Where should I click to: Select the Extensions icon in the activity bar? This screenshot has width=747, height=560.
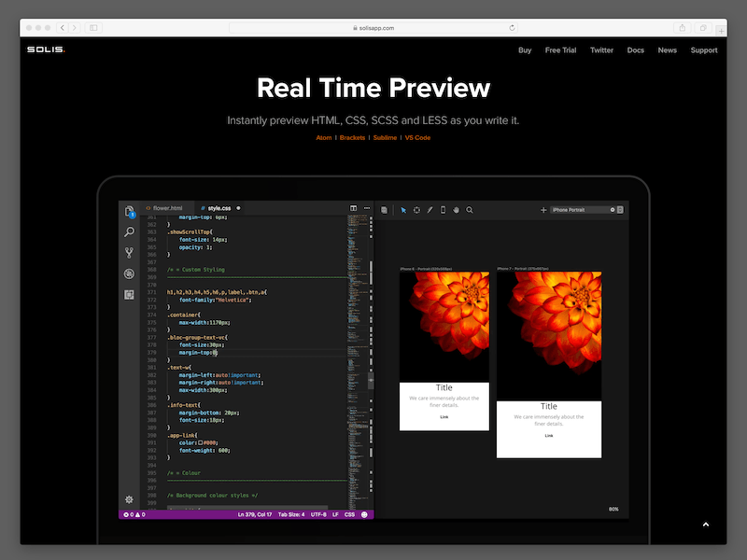tap(130, 294)
